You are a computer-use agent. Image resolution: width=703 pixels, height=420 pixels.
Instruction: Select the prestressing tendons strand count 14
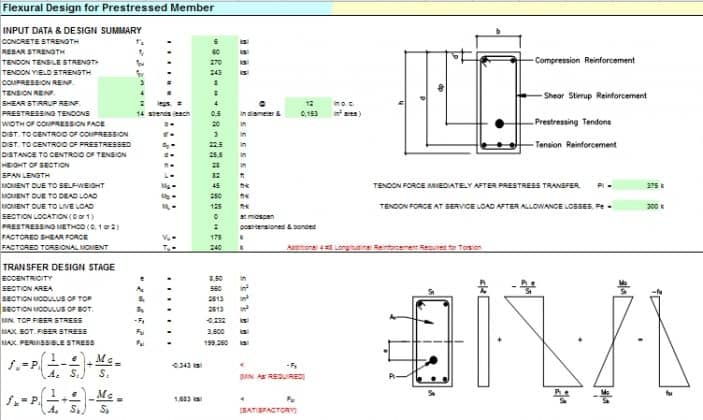coord(122,113)
